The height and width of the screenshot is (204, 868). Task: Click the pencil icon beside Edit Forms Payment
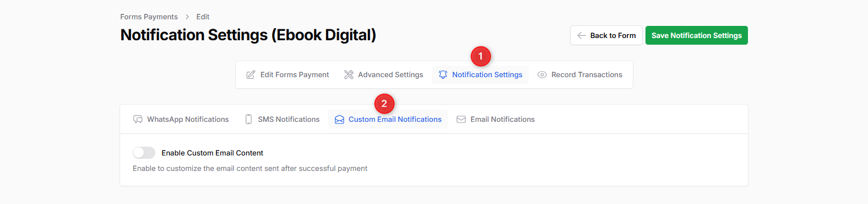point(251,74)
